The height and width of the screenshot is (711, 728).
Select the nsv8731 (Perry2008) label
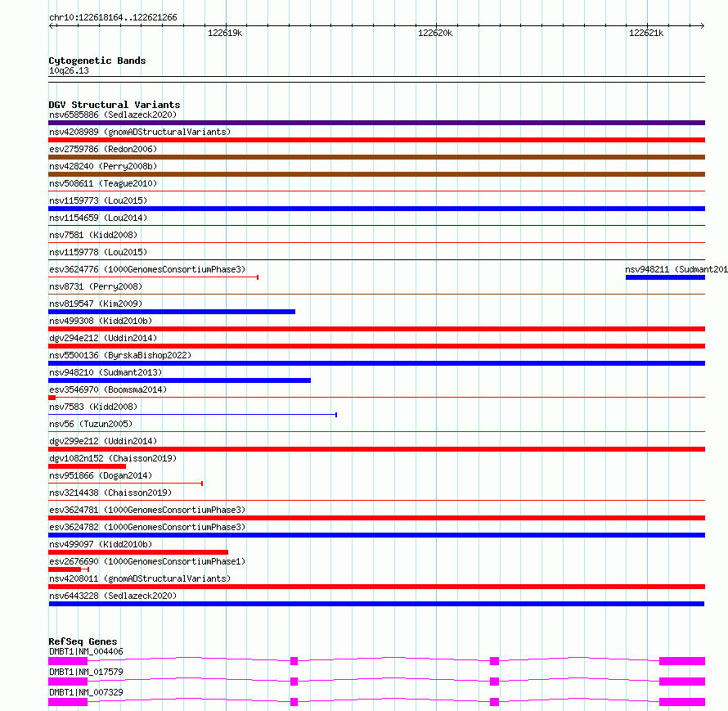[96, 286]
